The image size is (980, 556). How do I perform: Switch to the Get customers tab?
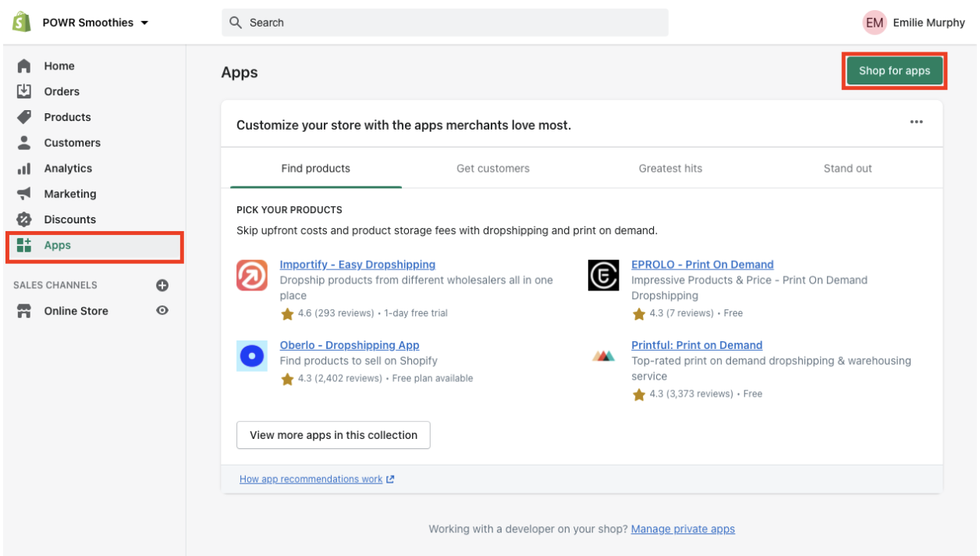(493, 169)
